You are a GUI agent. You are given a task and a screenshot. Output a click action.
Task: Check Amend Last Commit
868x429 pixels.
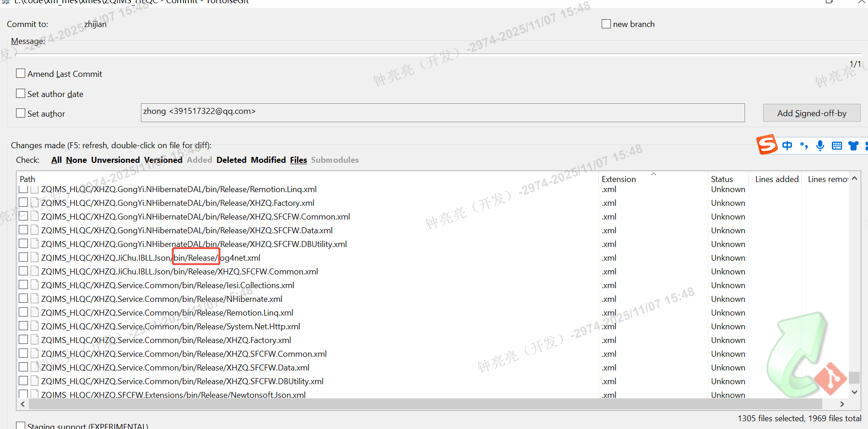(21, 73)
